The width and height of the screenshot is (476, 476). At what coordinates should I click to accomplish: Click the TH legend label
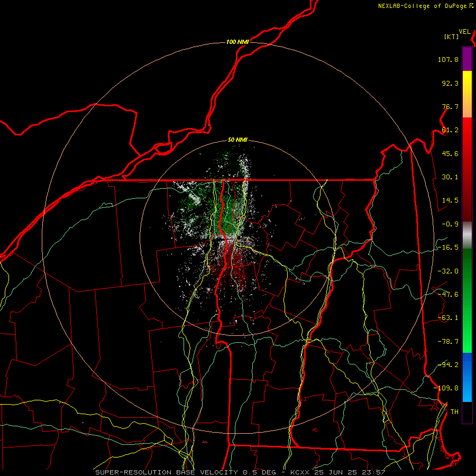coord(454,412)
